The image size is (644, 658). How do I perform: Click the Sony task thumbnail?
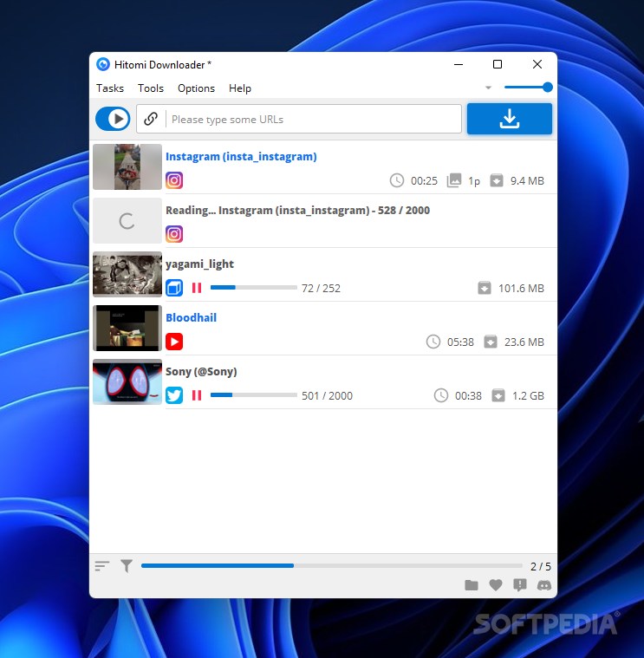tap(127, 381)
